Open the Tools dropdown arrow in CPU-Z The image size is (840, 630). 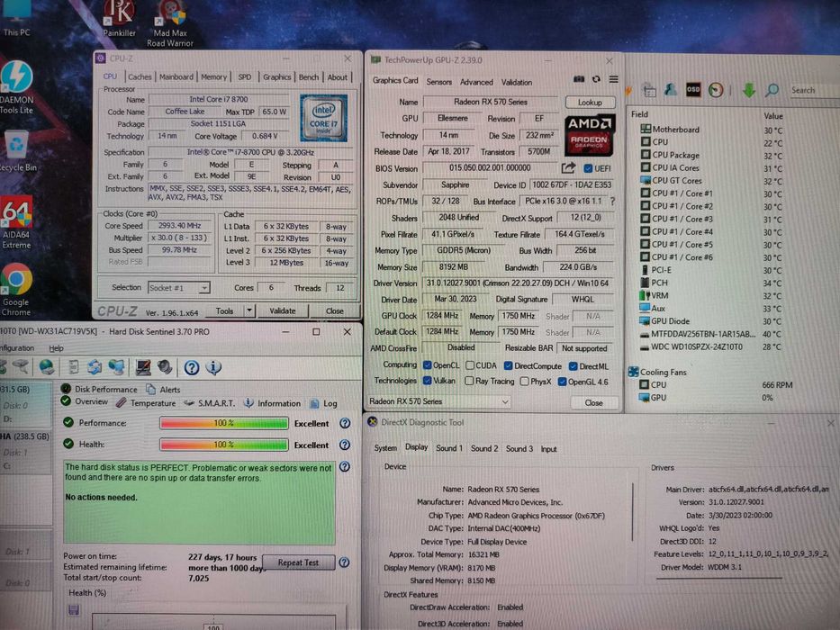[249, 310]
